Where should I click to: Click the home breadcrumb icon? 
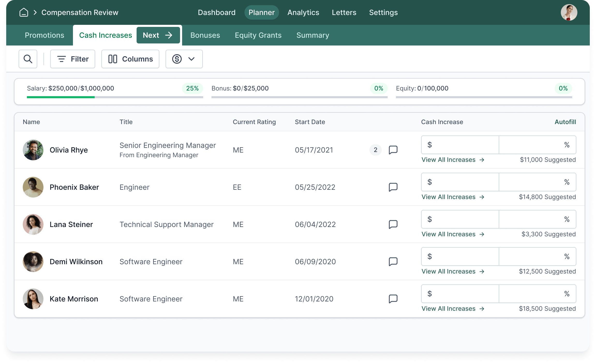[24, 12]
